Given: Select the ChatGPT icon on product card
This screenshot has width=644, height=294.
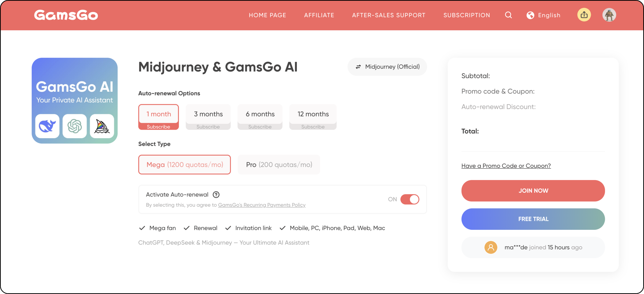Looking at the screenshot, I should tap(74, 126).
